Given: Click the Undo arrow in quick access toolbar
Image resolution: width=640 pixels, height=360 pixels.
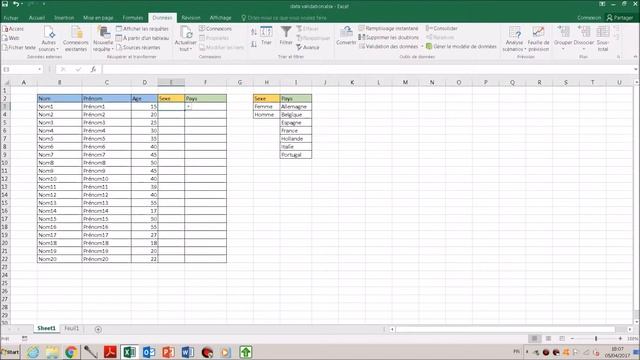Looking at the screenshot, I should pyautogui.click(x=16, y=4).
